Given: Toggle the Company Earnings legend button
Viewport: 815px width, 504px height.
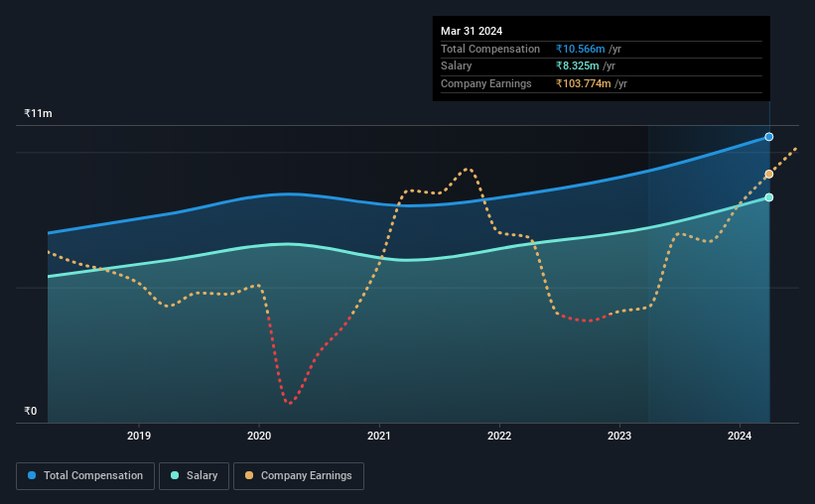Looking at the screenshot, I should [299, 476].
